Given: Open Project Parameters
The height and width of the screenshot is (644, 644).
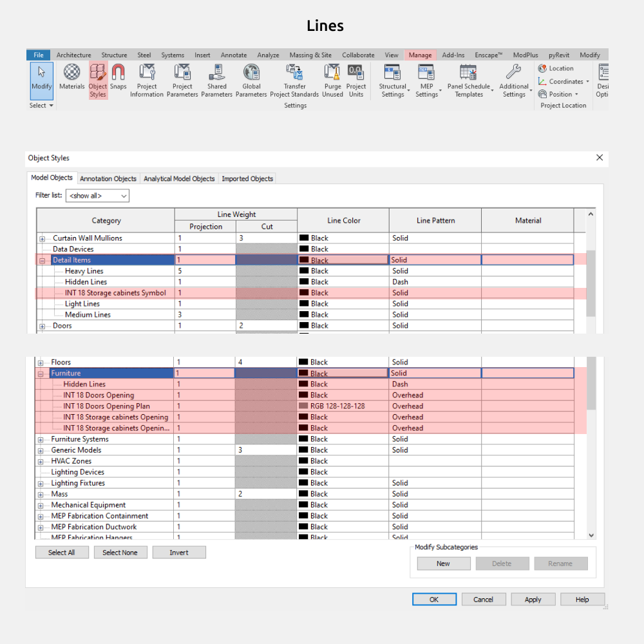Looking at the screenshot, I should point(182,80).
